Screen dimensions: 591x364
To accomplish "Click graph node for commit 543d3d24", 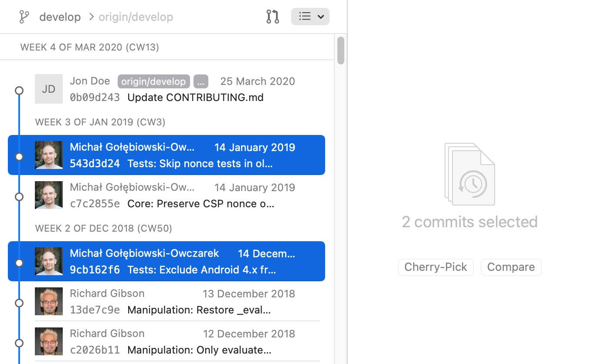I will [x=19, y=157].
